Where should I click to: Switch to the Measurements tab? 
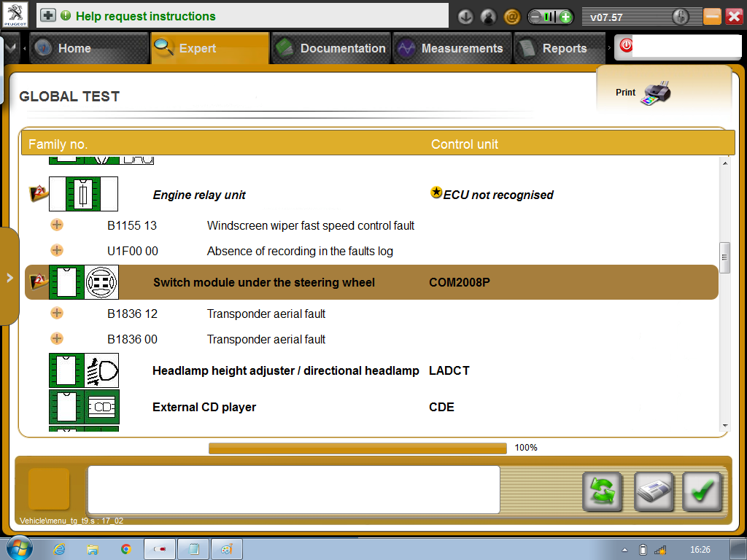[x=452, y=48]
